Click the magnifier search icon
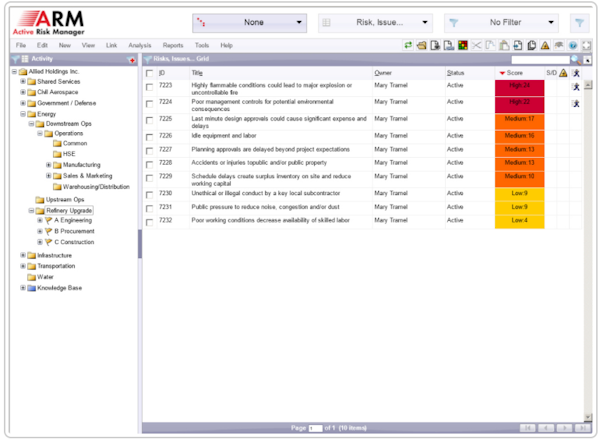This screenshot has height=443, width=600. [x=574, y=60]
